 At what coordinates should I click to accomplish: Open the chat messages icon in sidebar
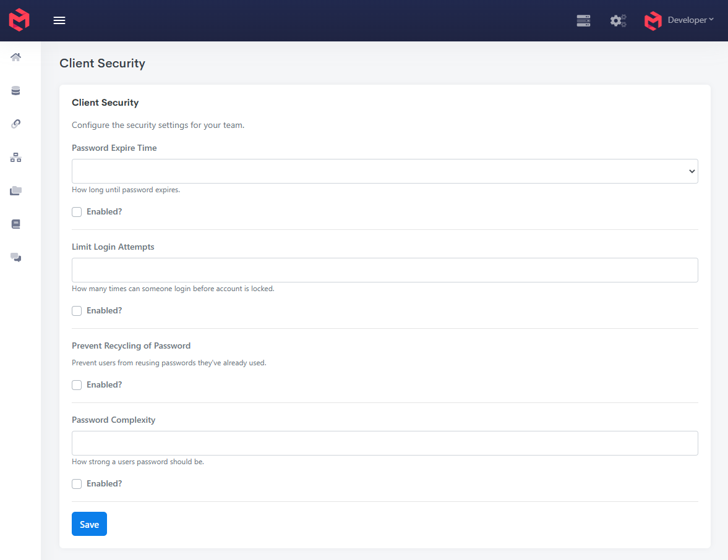[x=15, y=257]
